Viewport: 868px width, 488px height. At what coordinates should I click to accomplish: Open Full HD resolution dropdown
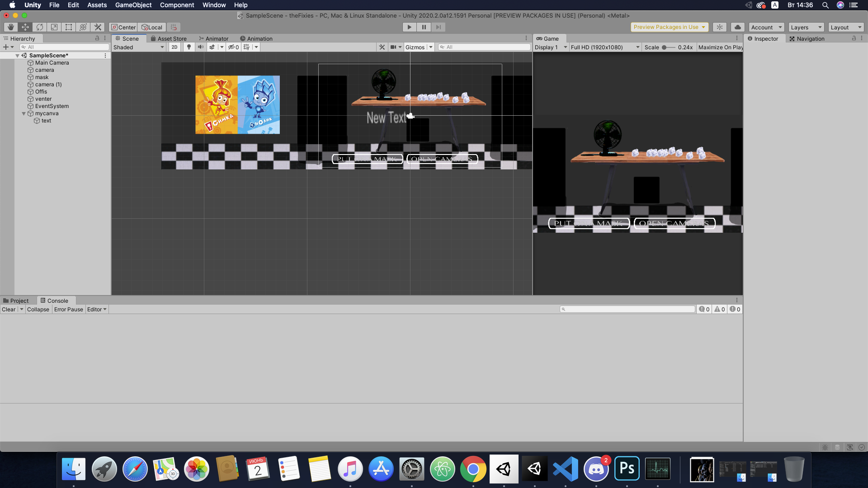(605, 47)
